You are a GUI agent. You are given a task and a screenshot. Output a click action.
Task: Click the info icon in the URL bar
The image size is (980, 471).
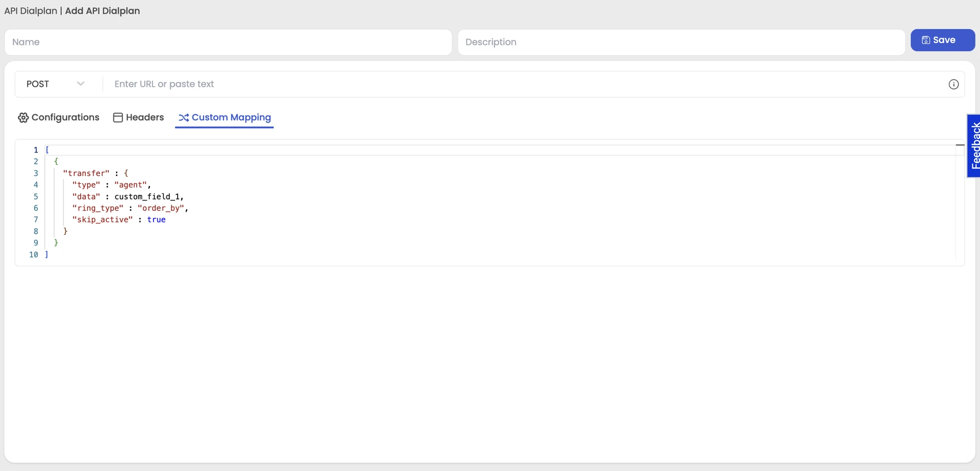click(953, 84)
